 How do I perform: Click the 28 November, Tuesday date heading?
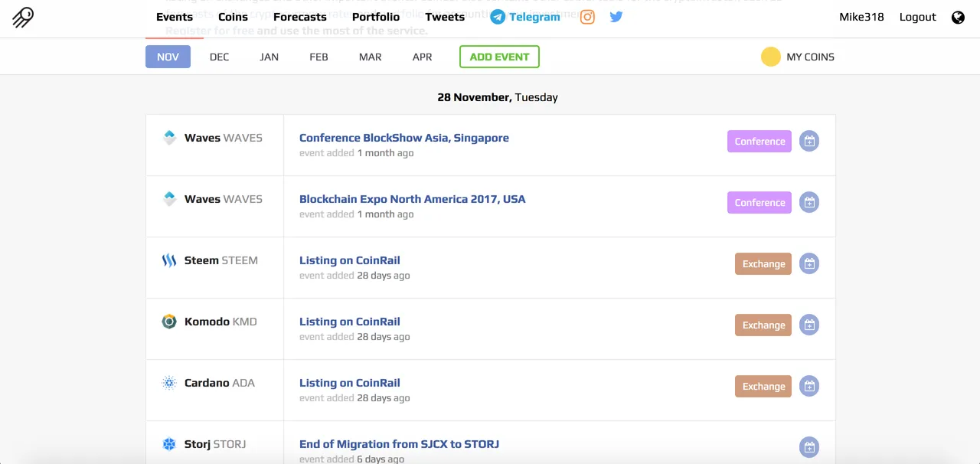[x=498, y=97]
